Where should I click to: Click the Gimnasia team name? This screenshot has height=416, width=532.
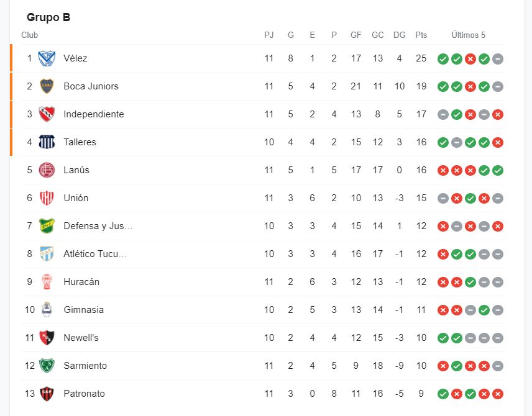(83, 310)
